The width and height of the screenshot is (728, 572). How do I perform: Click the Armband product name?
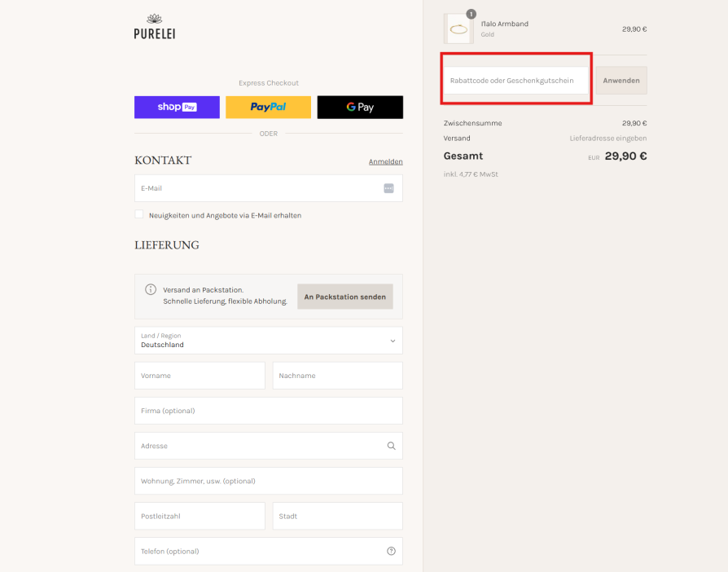point(505,24)
